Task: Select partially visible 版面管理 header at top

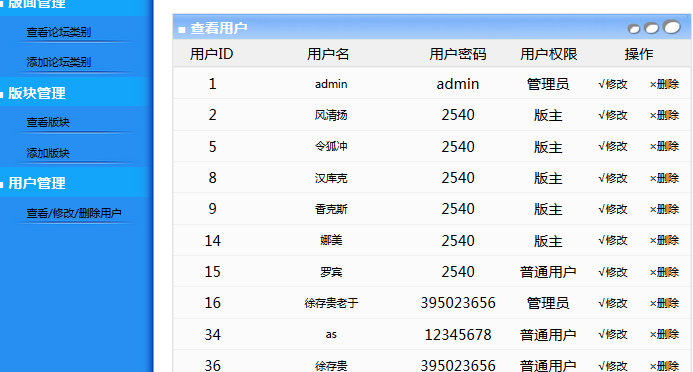Action: (x=37, y=4)
